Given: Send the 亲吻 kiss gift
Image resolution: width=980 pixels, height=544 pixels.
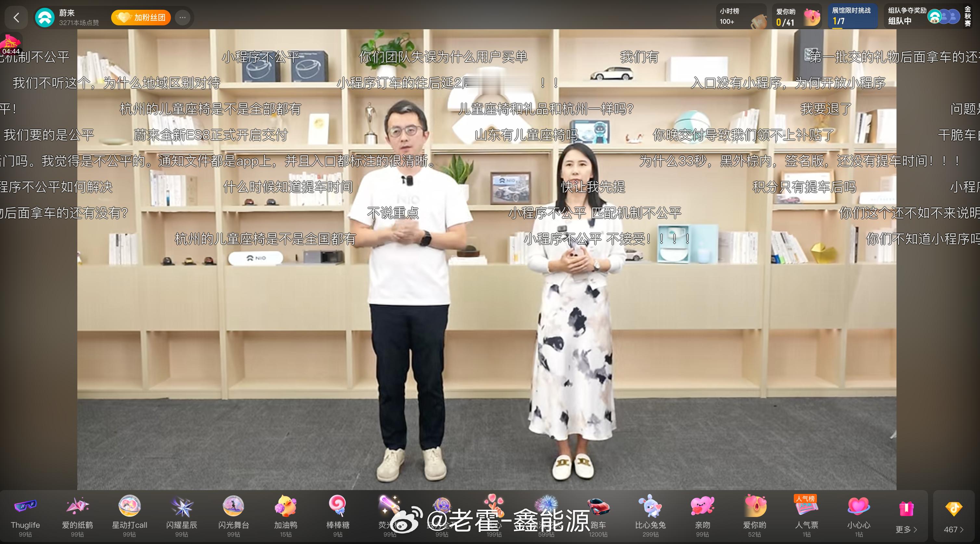Looking at the screenshot, I should (x=702, y=517).
